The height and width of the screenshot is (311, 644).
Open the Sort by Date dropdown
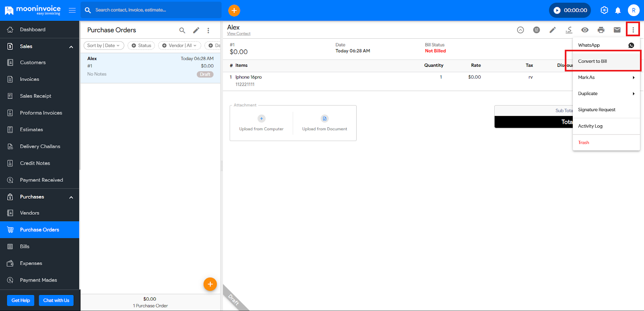[x=104, y=46]
